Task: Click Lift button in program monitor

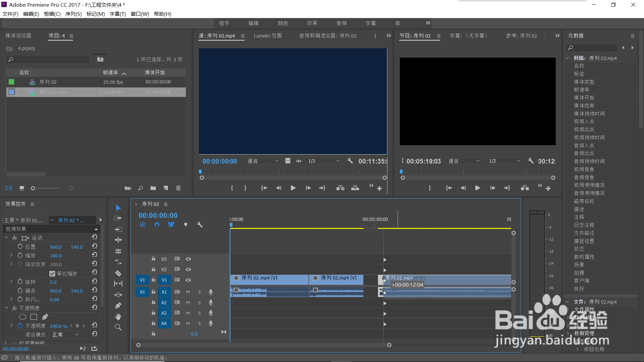Action: [x=525, y=188]
